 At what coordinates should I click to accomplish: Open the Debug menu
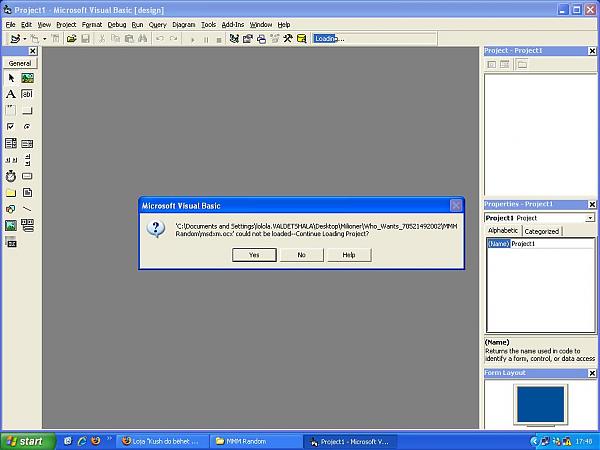point(117,24)
